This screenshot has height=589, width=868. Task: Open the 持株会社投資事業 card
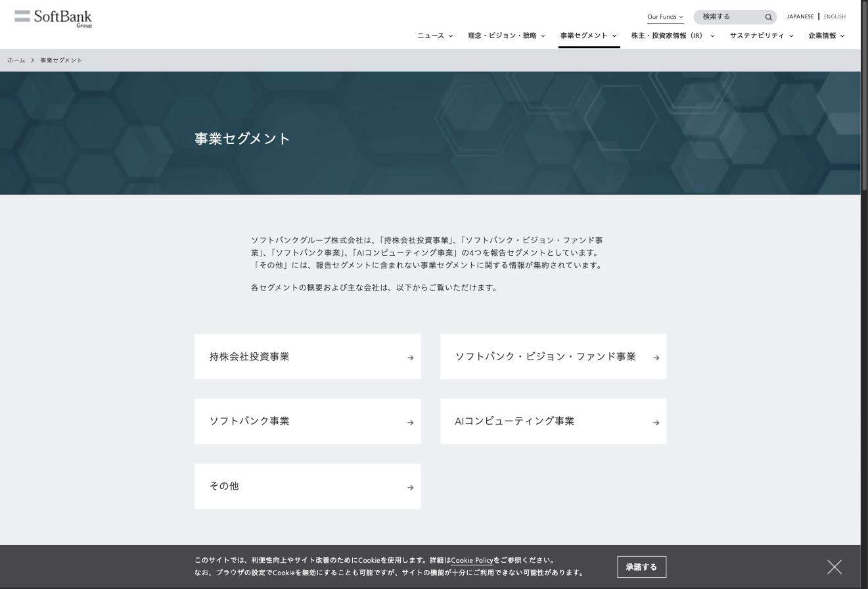tap(308, 356)
